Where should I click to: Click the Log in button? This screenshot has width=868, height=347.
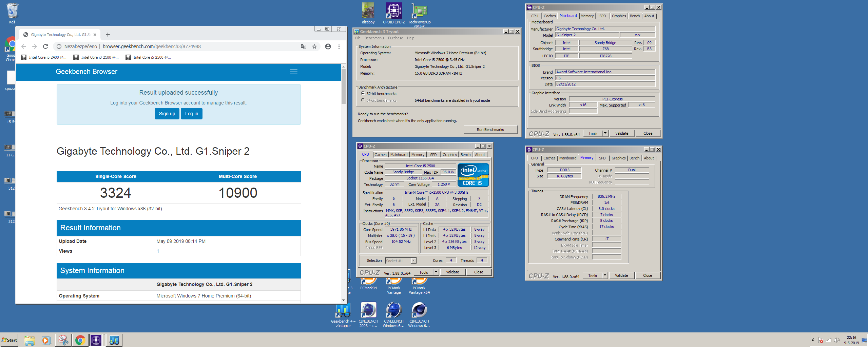click(192, 114)
